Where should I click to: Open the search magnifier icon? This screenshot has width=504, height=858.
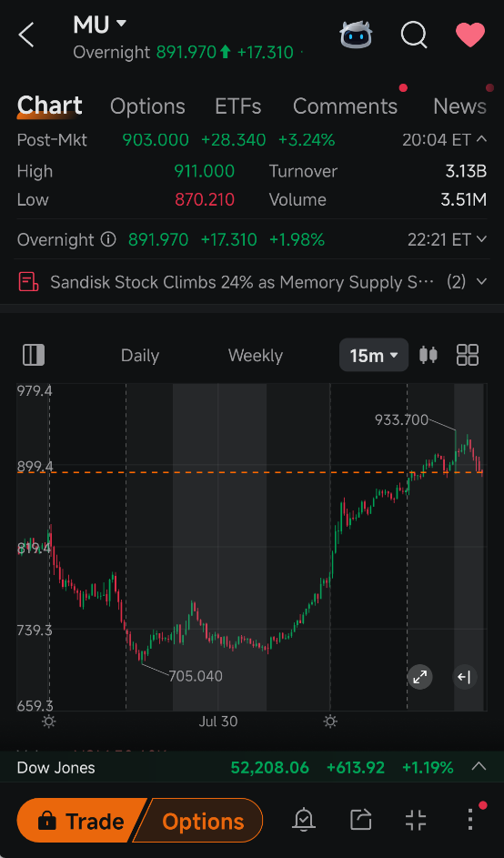414,35
